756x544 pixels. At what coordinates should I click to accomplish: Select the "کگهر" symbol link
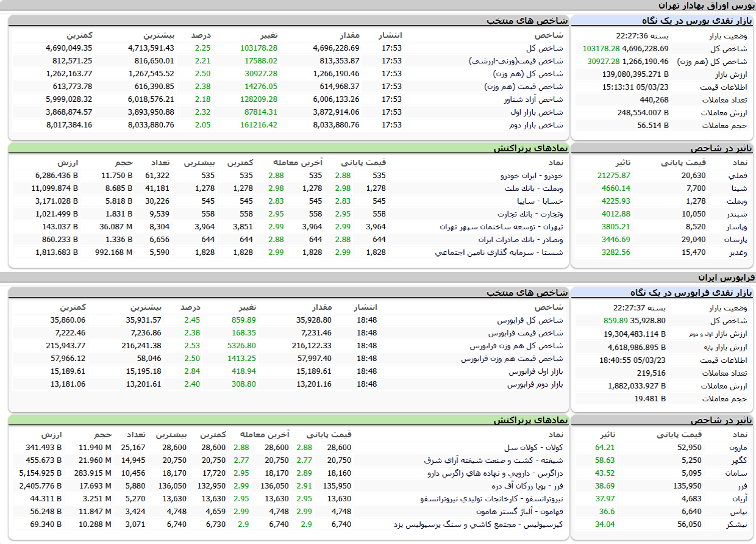click(739, 460)
